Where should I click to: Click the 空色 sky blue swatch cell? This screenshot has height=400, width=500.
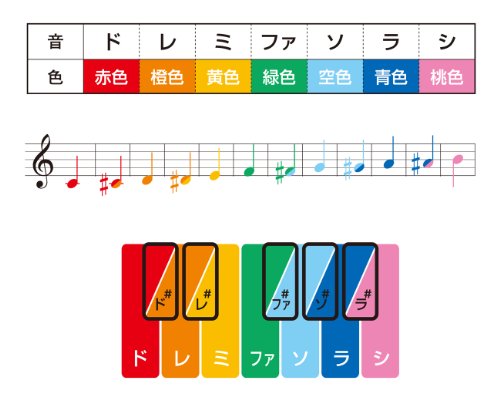coord(335,77)
